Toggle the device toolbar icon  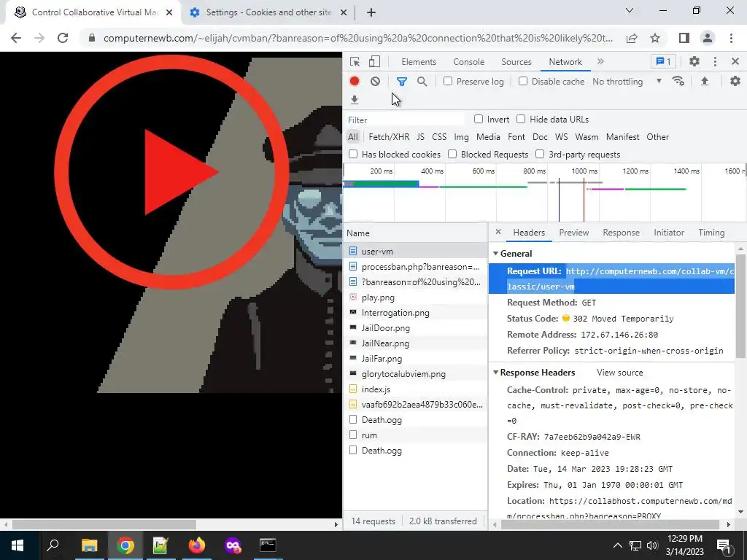pyautogui.click(x=374, y=61)
